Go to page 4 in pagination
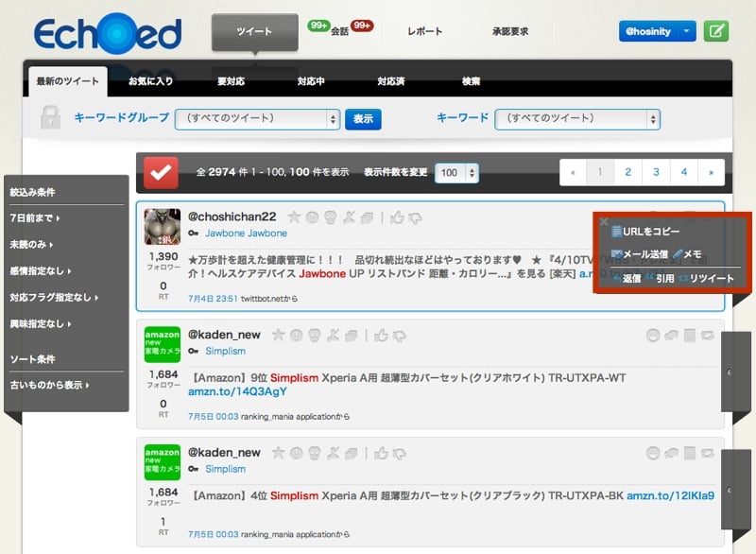This screenshot has width=756, height=554. click(x=683, y=172)
